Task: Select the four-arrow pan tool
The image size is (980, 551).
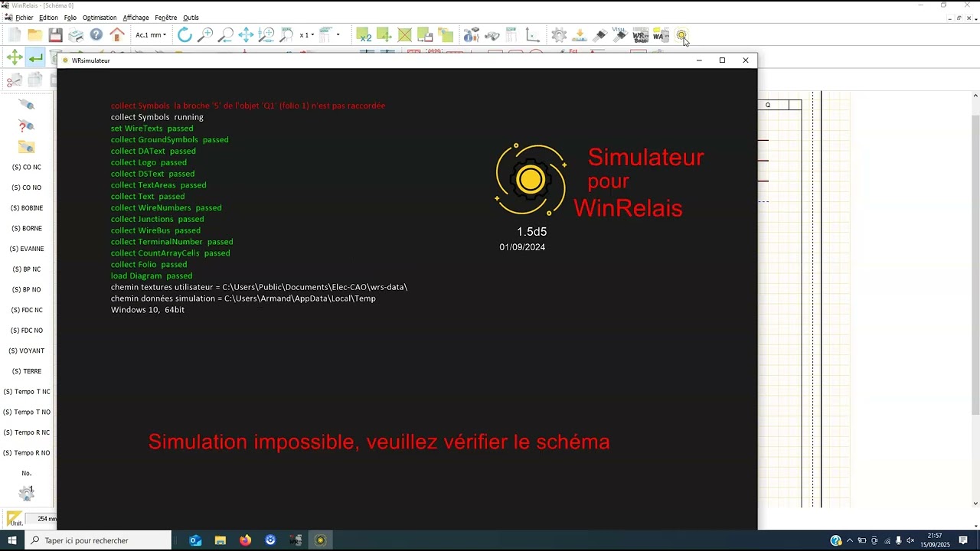Action: tap(246, 35)
